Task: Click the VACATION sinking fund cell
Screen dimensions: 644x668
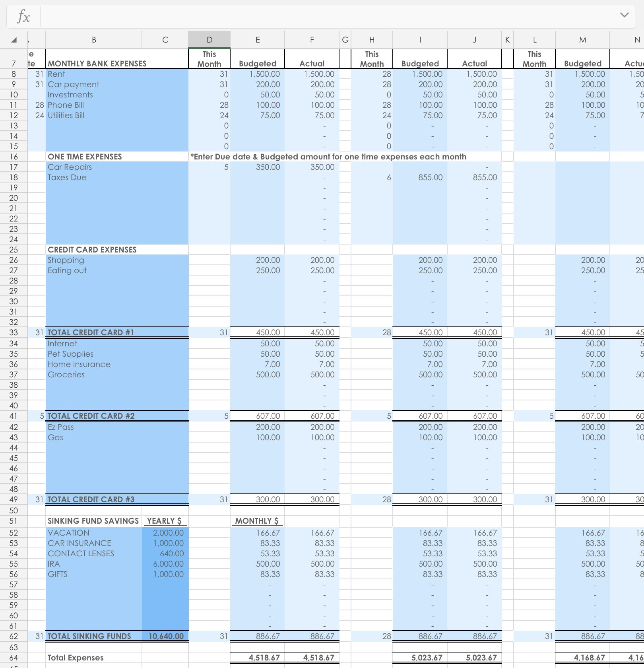Action: click(68, 533)
